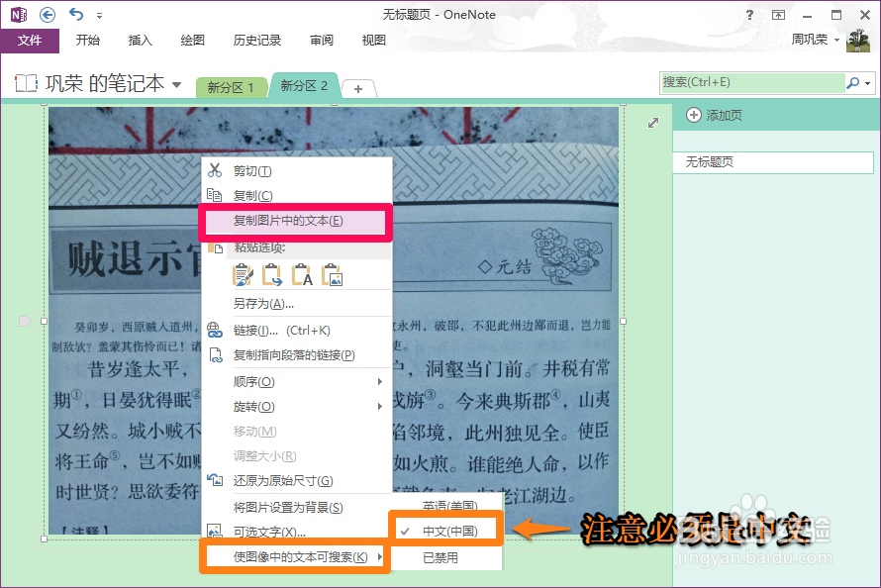The width and height of the screenshot is (881, 588).
Task: Expand the 巩荣 的笔记本 notebook dropdown
Action: [x=176, y=85]
